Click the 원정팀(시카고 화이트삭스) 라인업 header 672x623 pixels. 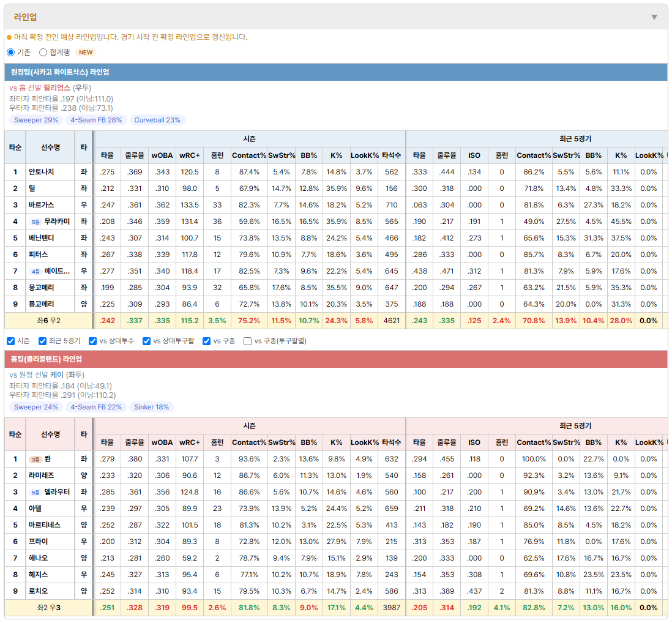[x=336, y=72]
